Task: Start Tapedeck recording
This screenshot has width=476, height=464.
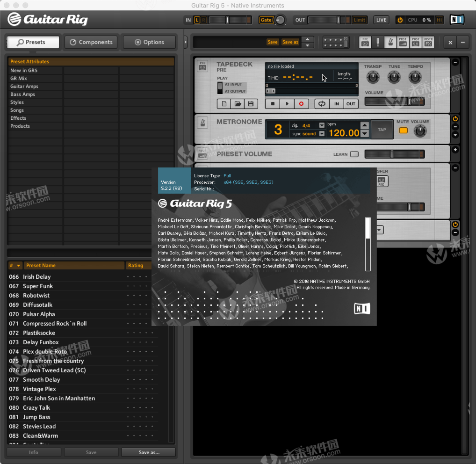Action: pyautogui.click(x=301, y=104)
